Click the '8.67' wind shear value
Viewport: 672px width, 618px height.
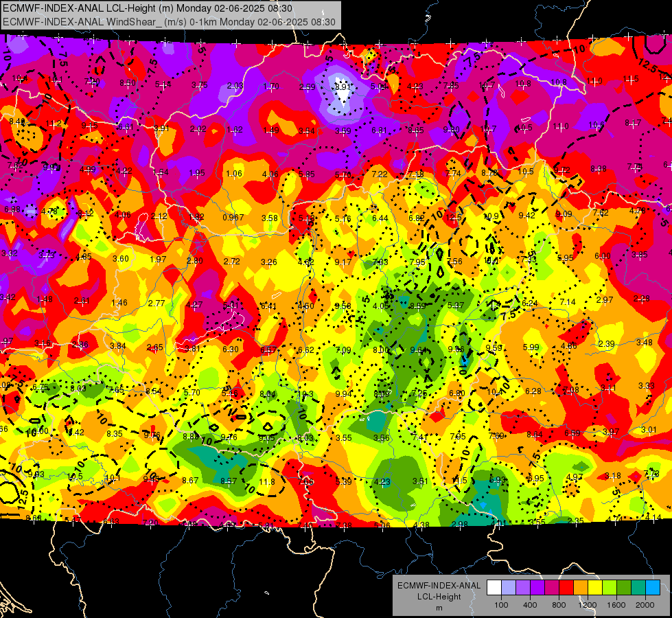[190, 481]
